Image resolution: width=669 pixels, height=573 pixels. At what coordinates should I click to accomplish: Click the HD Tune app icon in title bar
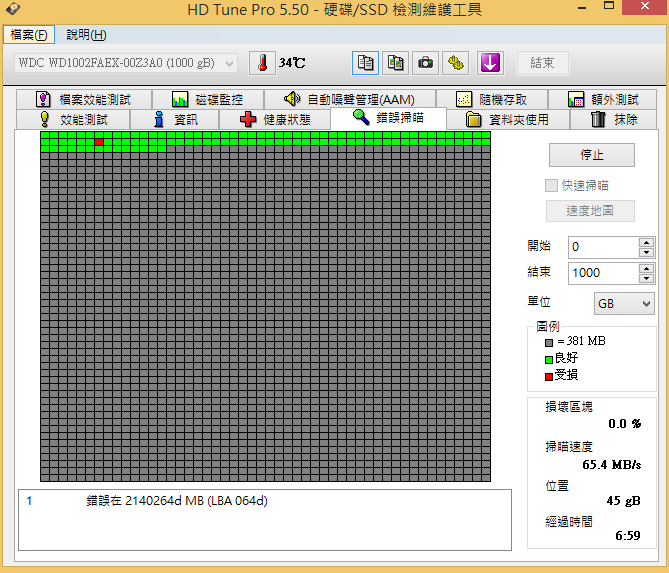(x=12, y=9)
